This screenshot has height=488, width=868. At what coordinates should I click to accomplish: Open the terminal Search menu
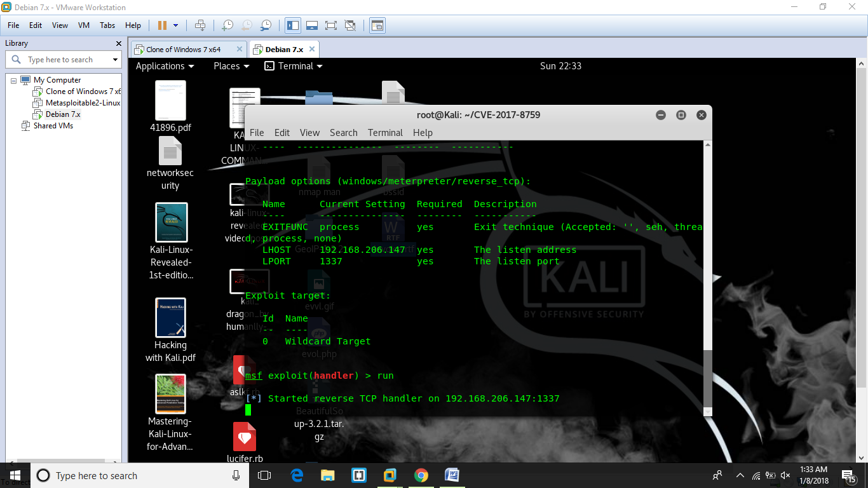[344, 133]
